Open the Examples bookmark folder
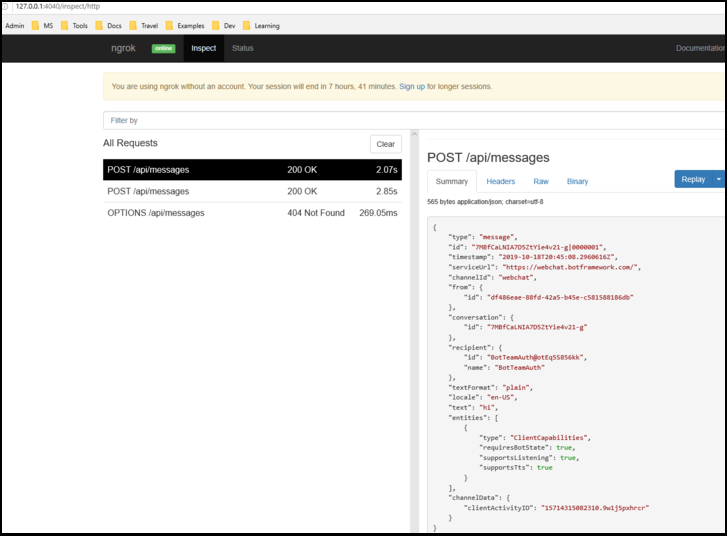Screen dimensions: 727x536 pos(185,26)
